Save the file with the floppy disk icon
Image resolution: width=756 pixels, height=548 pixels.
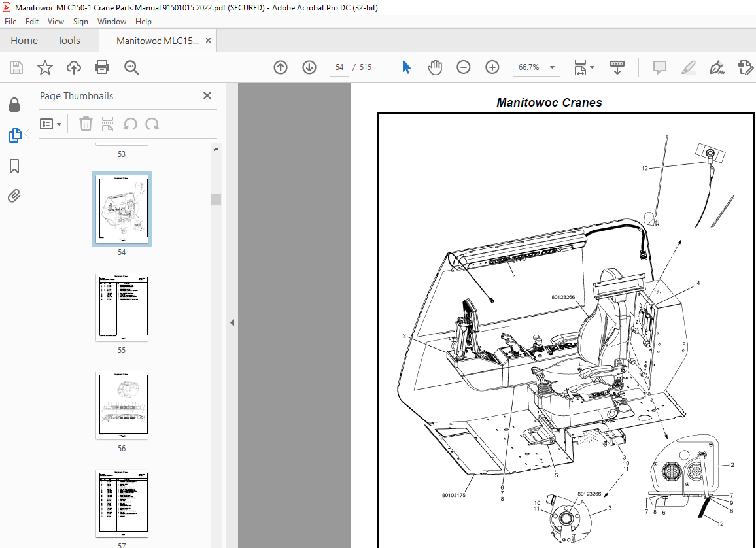[x=16, y=67]
